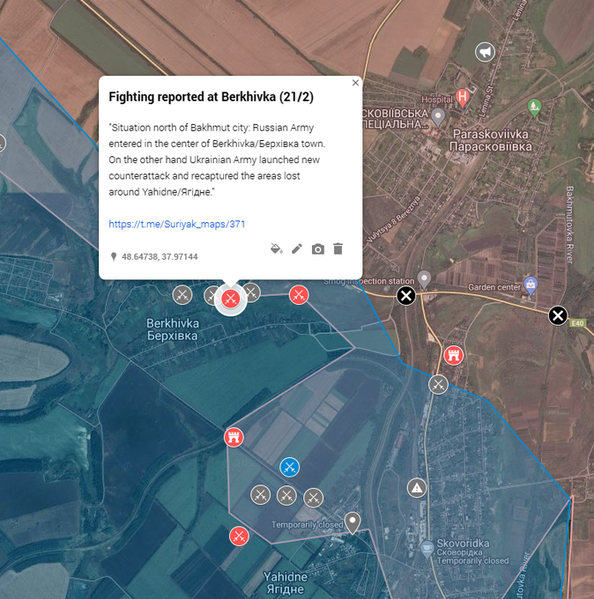Click red swords marker north of Yahidne
594x599 pixels.
[x=239, y=536]
